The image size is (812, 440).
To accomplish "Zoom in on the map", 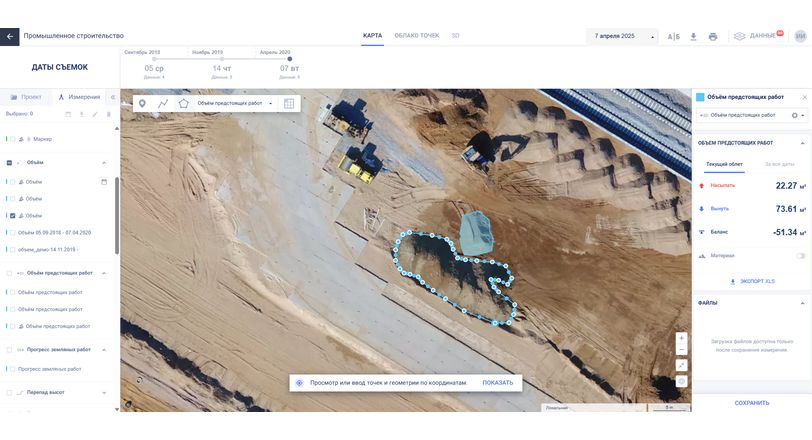I will click(682, 338).
